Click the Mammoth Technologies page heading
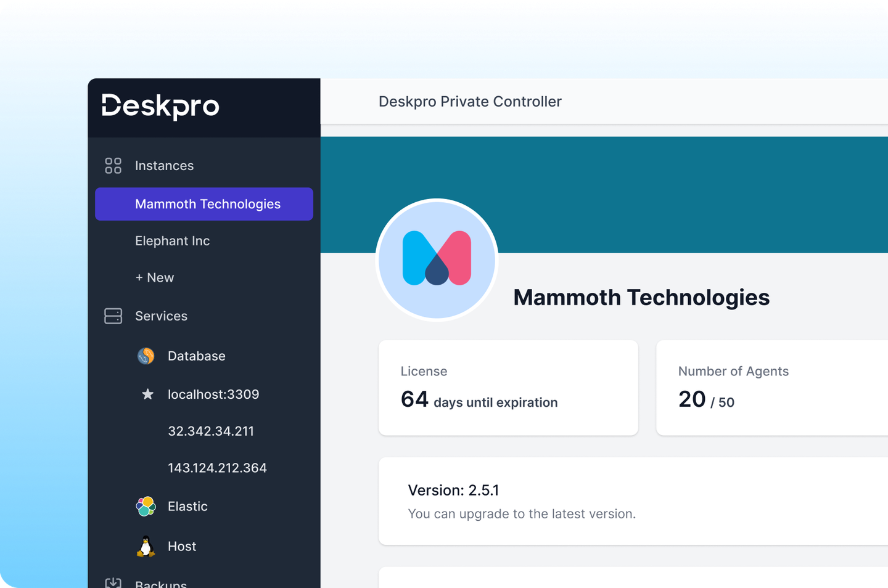 (x=641, y=297)
